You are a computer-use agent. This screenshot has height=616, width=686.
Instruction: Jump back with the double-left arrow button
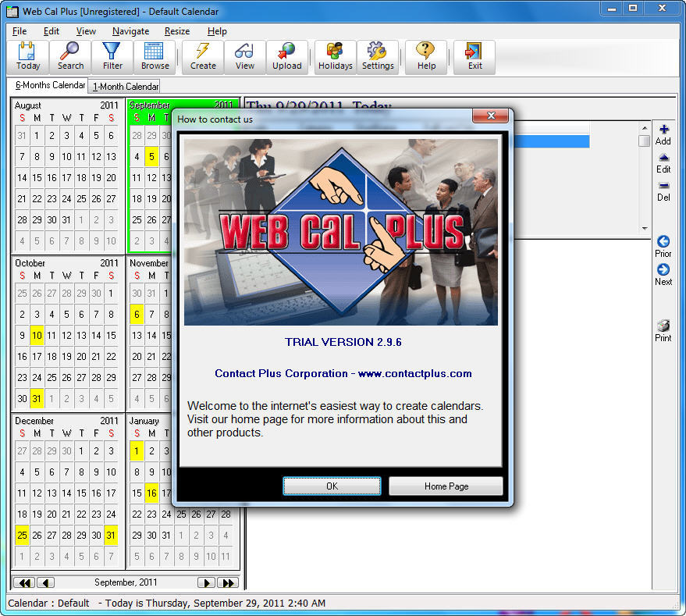click(x=24, y=582)
